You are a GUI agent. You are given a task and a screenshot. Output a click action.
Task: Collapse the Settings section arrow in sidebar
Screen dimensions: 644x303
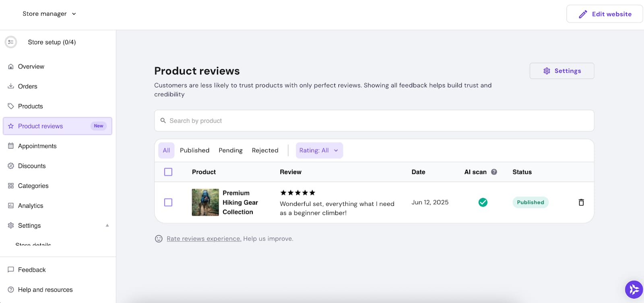[107, 226]
